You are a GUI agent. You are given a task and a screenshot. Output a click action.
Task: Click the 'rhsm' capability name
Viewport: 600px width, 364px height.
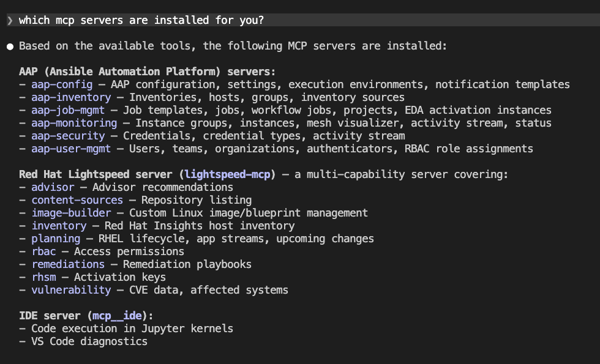(43, 277)
